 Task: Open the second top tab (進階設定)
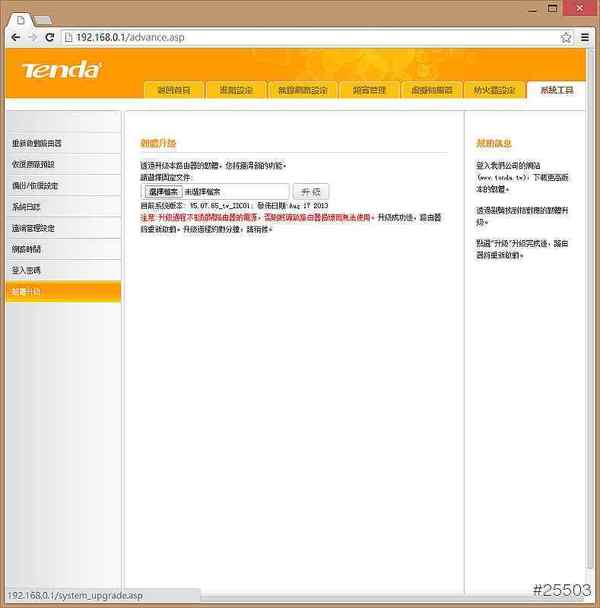(x=236, y=90)
